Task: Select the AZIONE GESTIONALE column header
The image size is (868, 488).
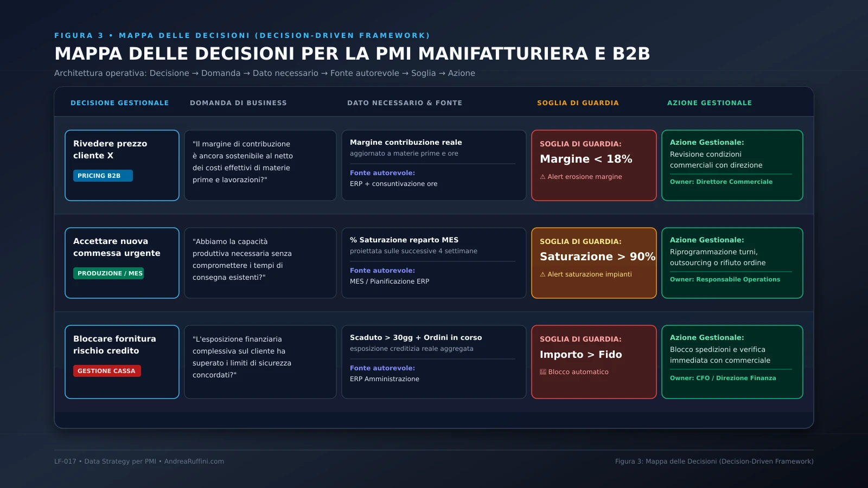Action: [710, 103]
